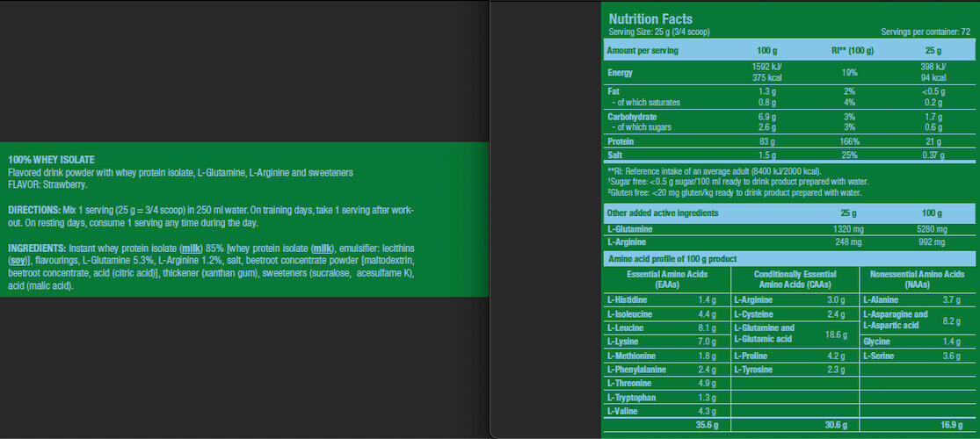
Task: Click Other added active ingredients header
Action: [x=663, y=212]
